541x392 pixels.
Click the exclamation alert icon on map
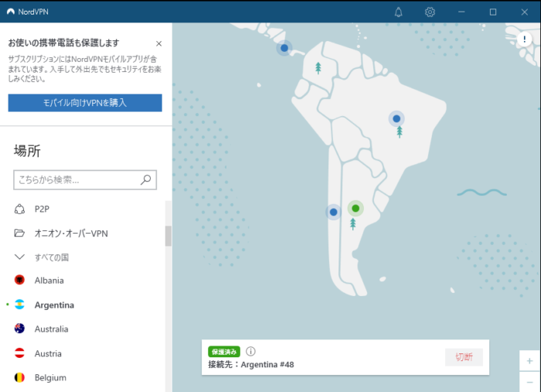[525, 39]
